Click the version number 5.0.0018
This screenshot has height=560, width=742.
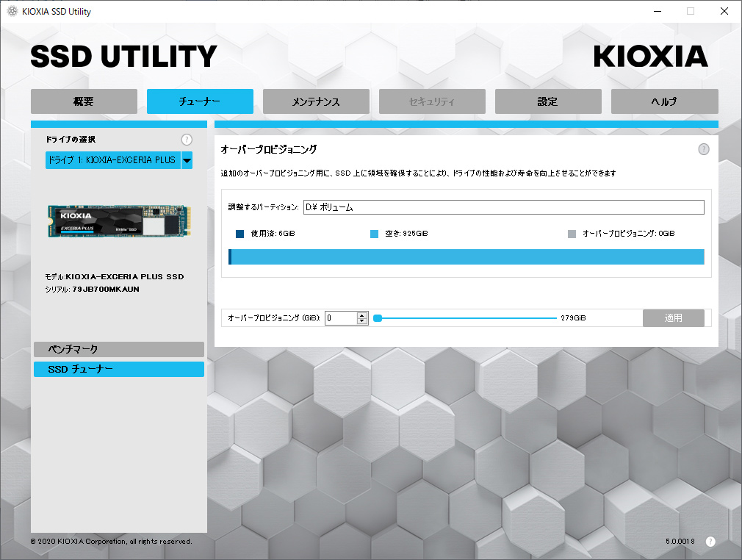[680, 542]
